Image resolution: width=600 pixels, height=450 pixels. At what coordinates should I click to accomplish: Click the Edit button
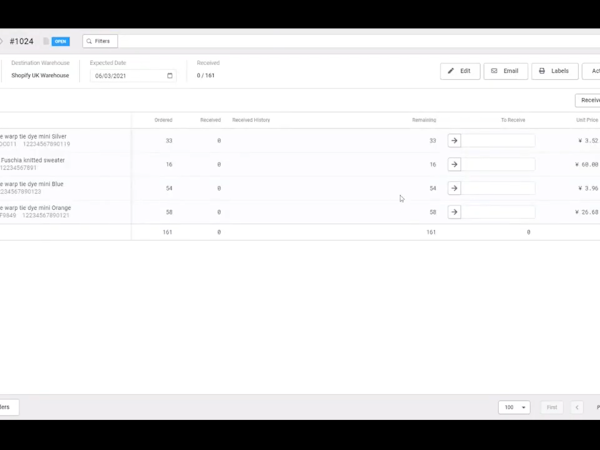tap(460, 71)
